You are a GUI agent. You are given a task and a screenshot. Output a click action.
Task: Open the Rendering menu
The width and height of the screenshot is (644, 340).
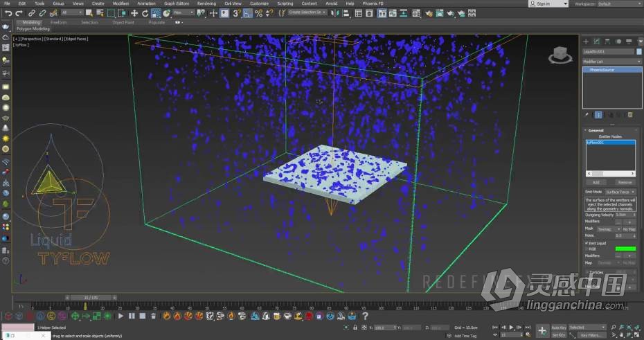coord(206,3)
